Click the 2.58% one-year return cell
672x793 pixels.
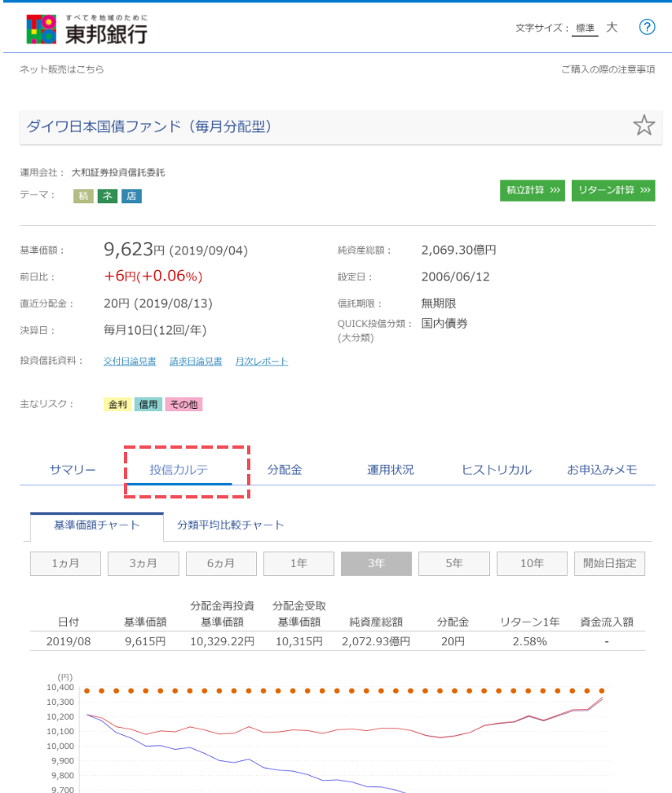(529, 641)
